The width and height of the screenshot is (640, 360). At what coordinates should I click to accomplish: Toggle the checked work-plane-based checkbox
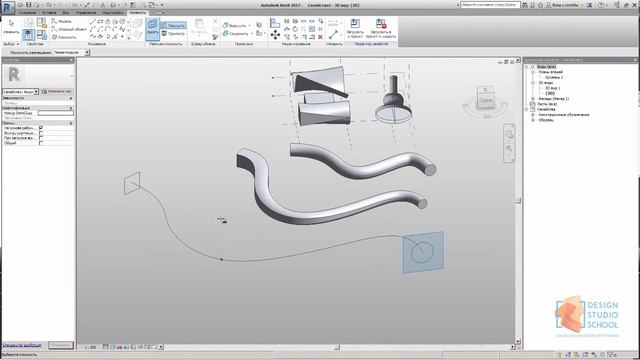pyautogui.click(x=41, y=128)
